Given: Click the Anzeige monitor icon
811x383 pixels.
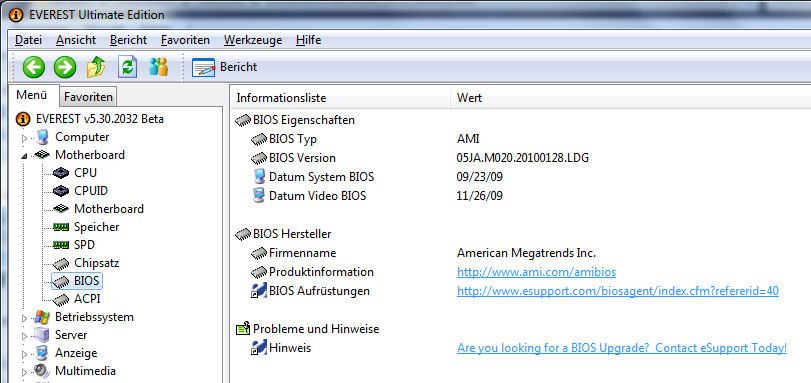Looking at the screenshot, I should (x=42, y=353).
